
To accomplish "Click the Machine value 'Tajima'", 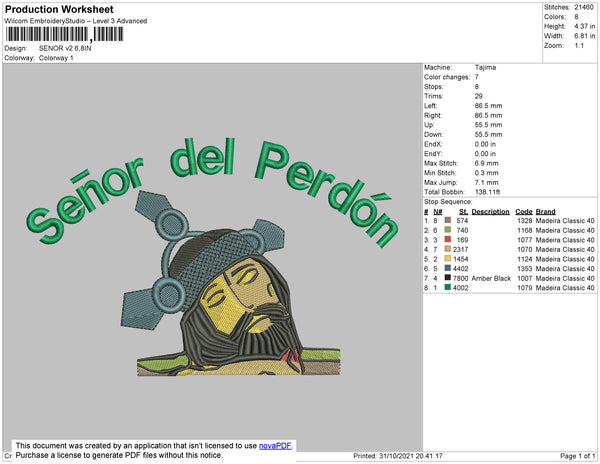I will point(485,67).
